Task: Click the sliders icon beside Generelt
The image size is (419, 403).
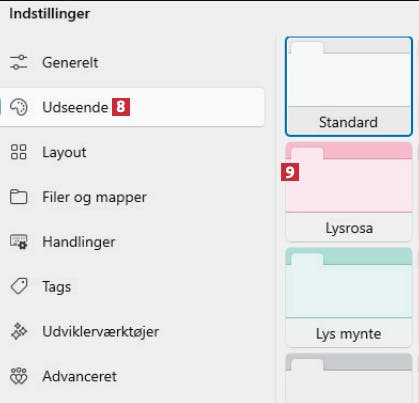Action: [x=19, y=62]
